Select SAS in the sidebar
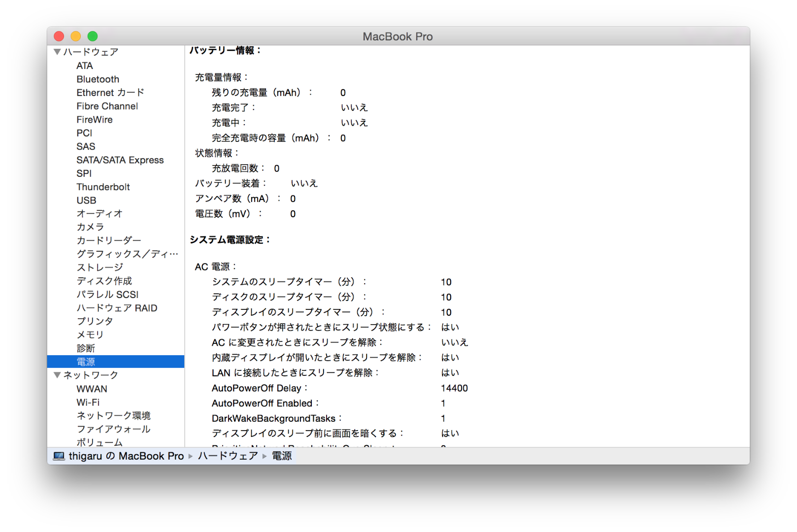 (x=86, y=146)
